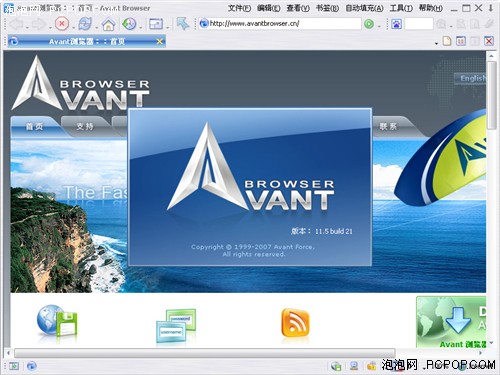
Task: Open dropdown arrow next to History icon
Action: coord(141,27)
